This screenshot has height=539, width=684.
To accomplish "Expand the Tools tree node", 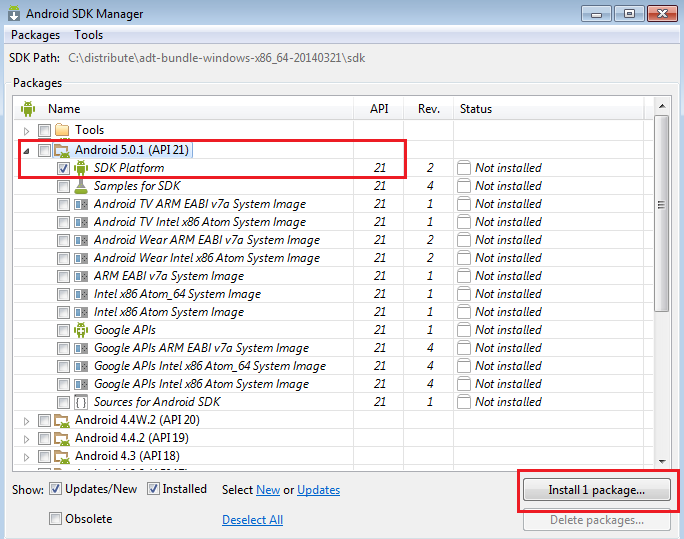I will (x=27, y=131).
